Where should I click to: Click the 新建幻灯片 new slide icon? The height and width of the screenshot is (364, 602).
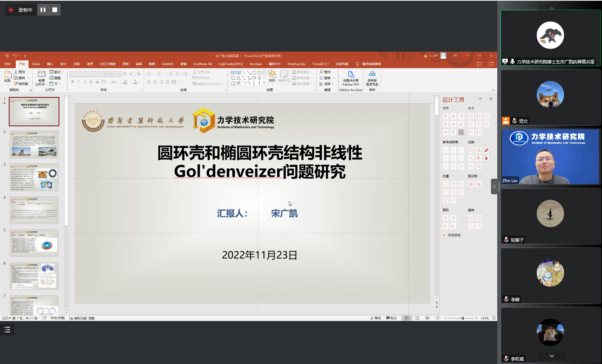(41, 74)
